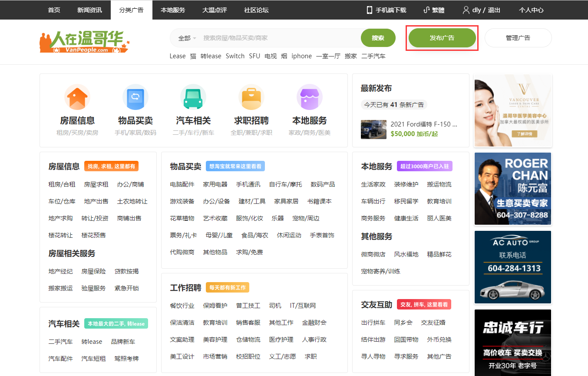The image size is (588, 376).
Task: Click the 交友, 拼车, 这里看看 red badge
Action: (424, 305)
